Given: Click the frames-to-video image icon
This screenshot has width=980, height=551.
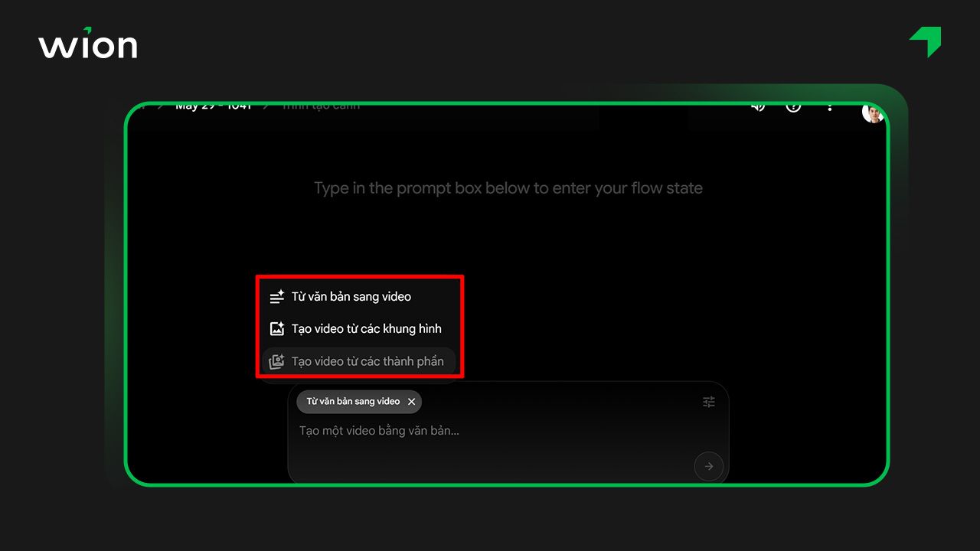Looking at the screenshot, I should pyautogui.click(x=276, y=328).
